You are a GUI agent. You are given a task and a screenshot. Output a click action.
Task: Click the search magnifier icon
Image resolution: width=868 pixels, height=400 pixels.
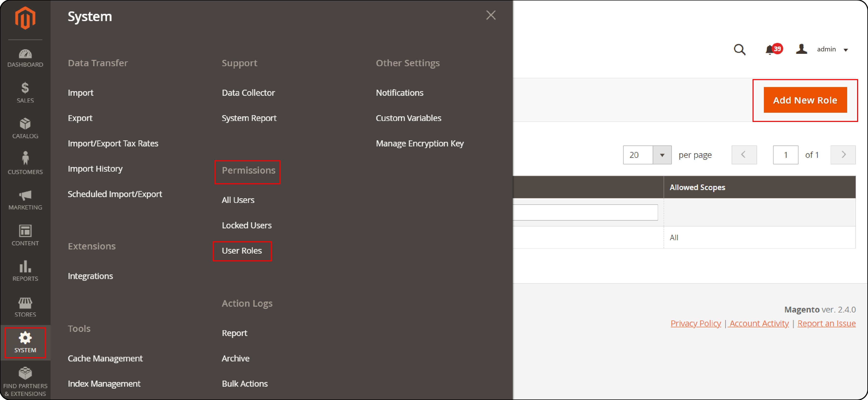click(x=741, y=49)
